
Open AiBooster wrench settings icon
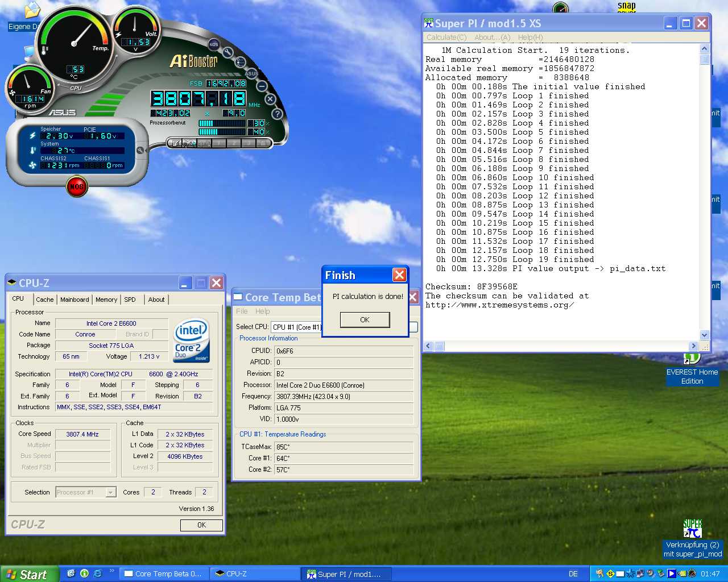[228, 52]
